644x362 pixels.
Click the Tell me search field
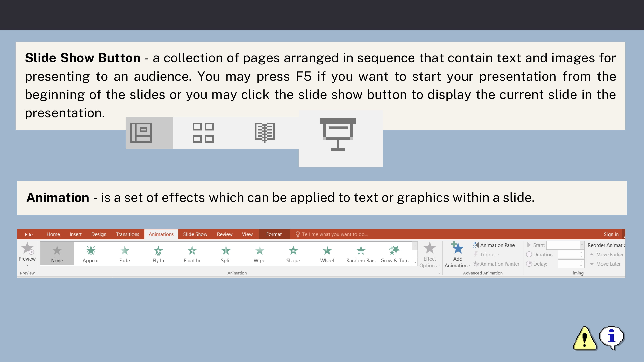(334, 234)
